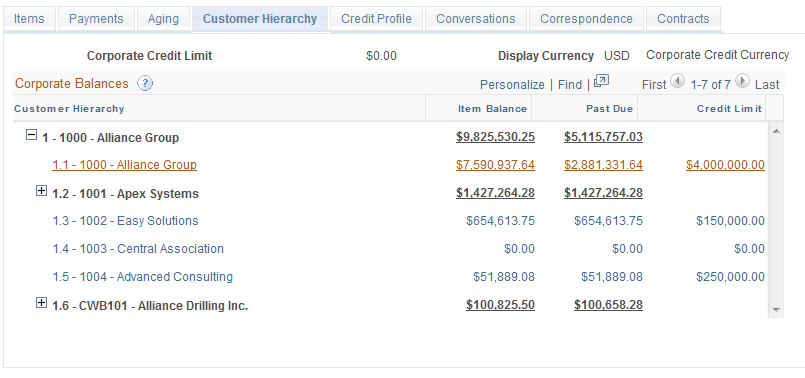Jump to First page link
Image resolution: width=805 pixels, height=378 pixels.
coord(654,85)
